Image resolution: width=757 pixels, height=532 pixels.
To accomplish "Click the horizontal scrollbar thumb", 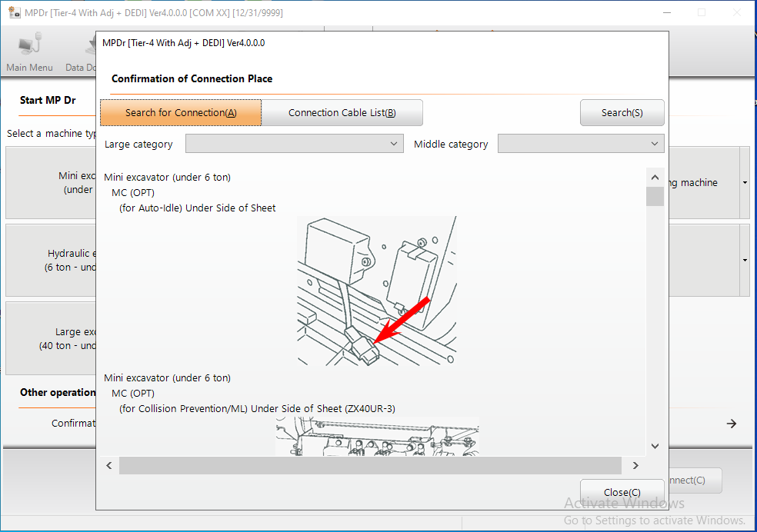I will pyautogui.click(x=369, y=465).
